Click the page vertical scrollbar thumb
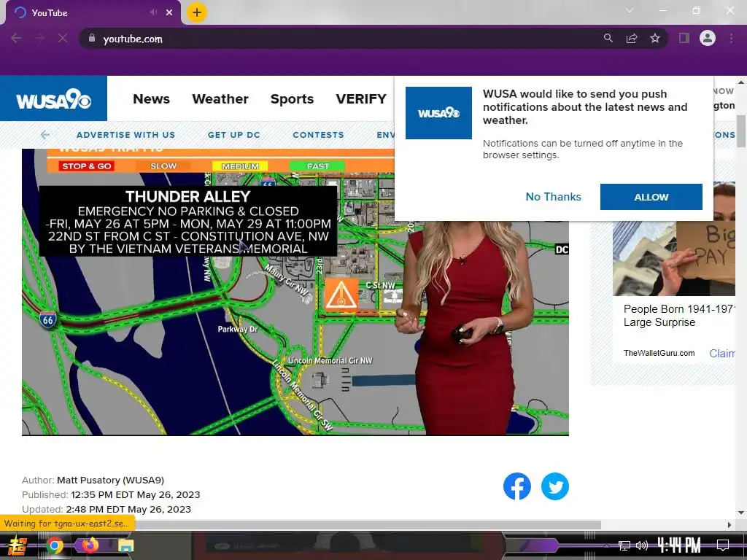The image size is (747, 560). [741, 131]
